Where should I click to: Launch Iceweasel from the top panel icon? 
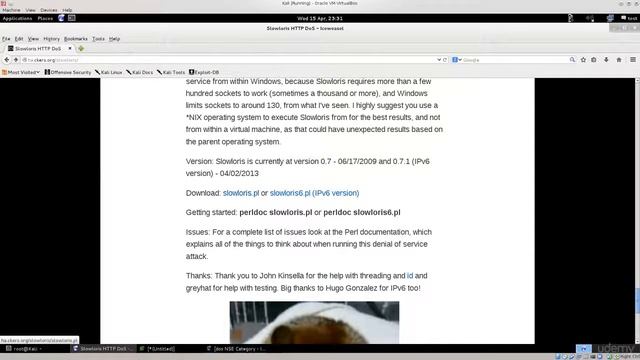[x=61, y=18]
